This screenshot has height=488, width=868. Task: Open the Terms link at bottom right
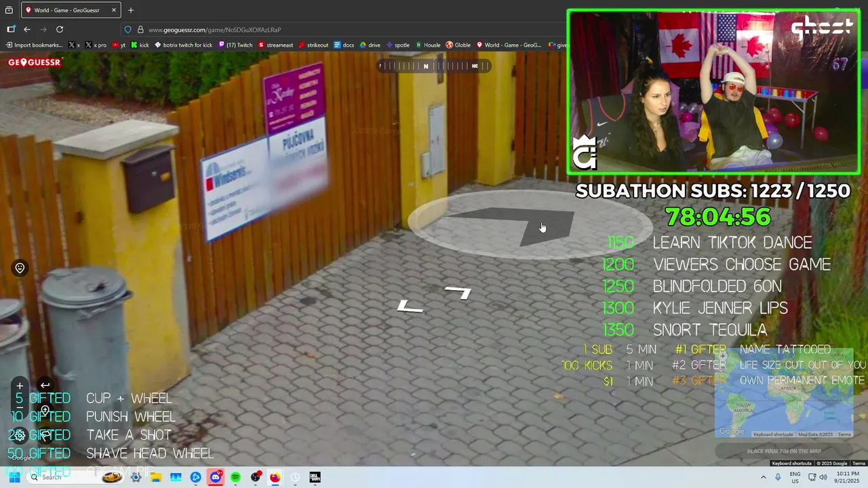[x=859, y=464]
